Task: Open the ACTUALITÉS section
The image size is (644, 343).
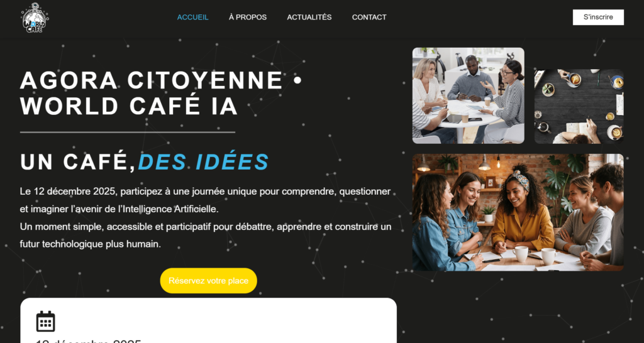Action: tap(309, 17)
